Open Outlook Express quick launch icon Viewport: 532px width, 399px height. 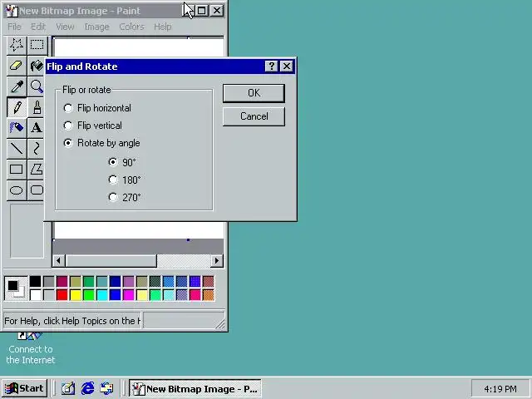pyautogui.click(x=107, y=388)
